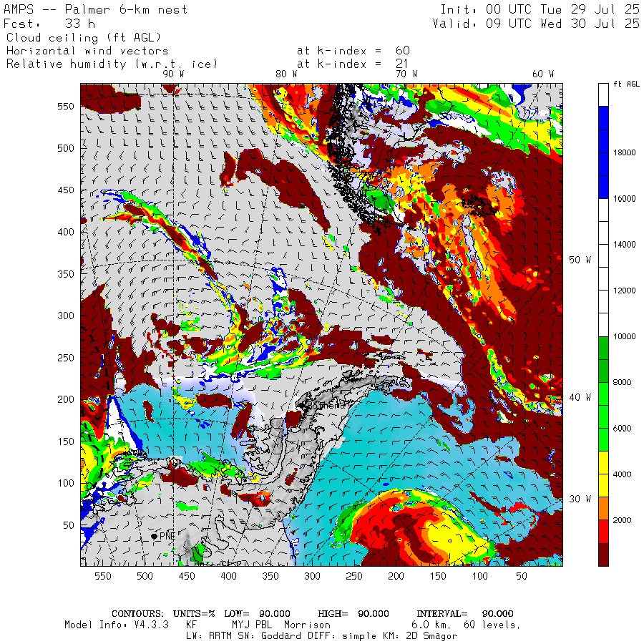644x644 pixels.
Task: Click the 12000 colorbar label
Action: (x=624, y=291)
